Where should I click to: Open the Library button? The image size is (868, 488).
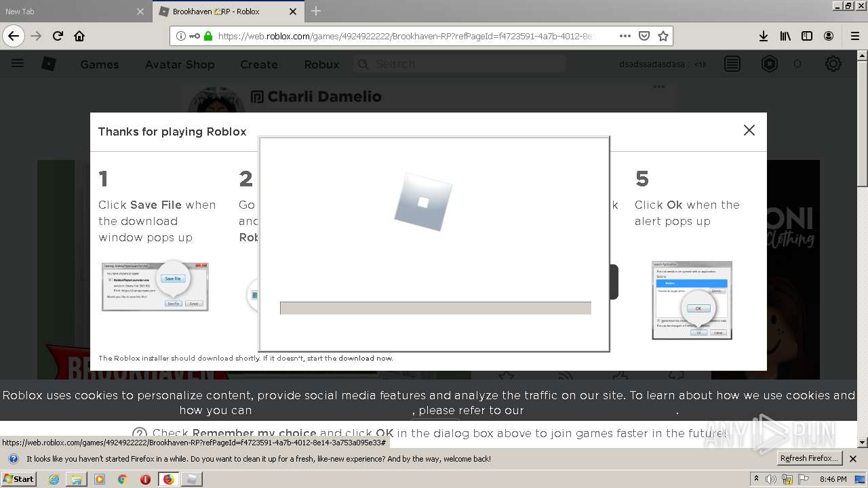click(x=785, y=36)
